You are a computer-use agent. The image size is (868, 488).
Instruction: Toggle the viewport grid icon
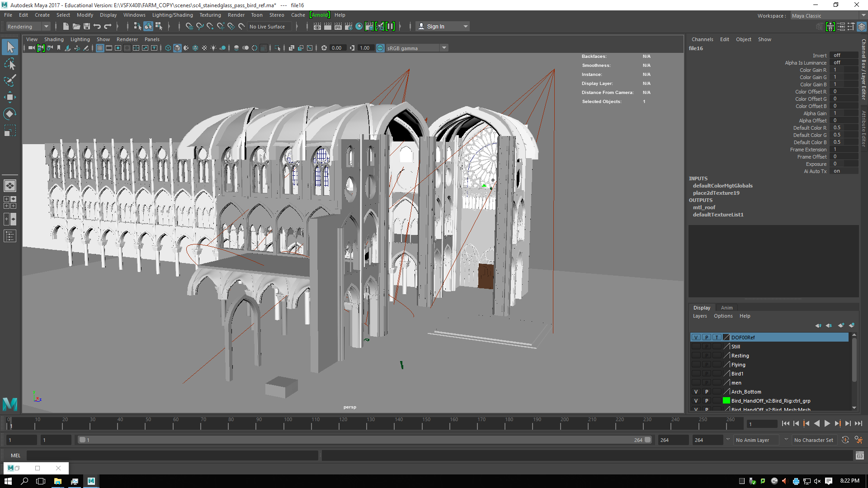(100, 48)
